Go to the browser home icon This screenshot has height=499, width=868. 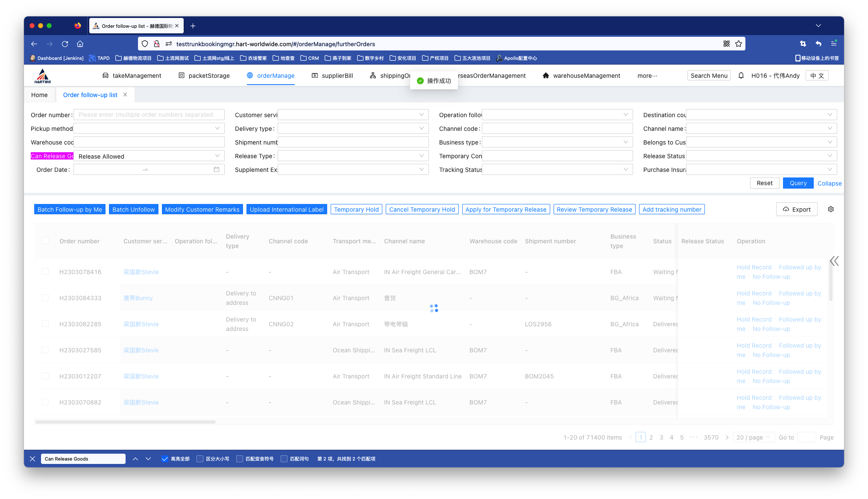tap(80, 44)
